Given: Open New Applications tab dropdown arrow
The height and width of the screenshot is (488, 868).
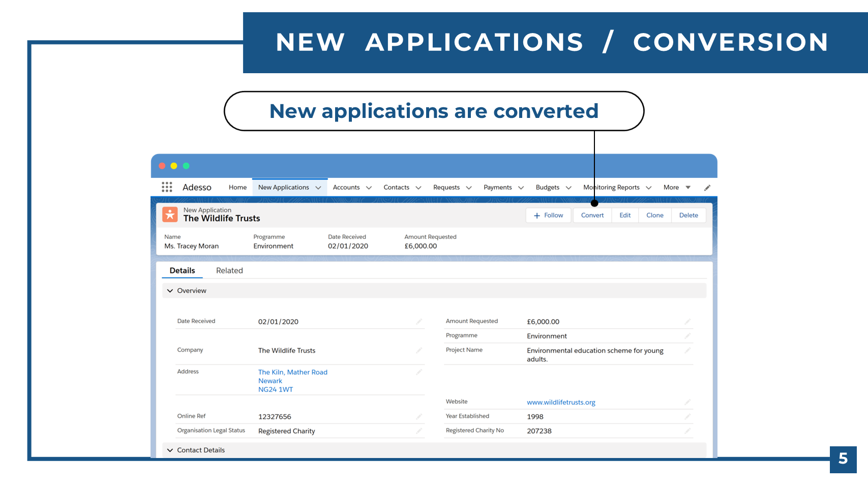Looking at the screenshot, I should click(x=318, y=188).
